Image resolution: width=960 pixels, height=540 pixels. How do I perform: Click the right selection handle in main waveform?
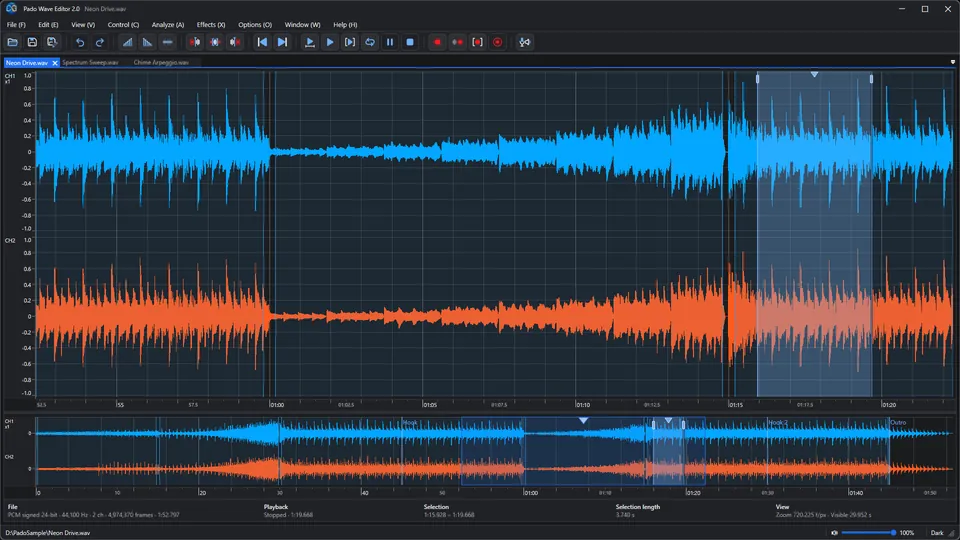(871, 79)
